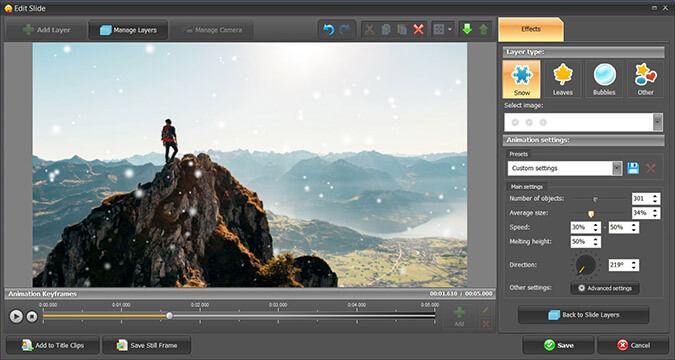675x360 pixels.
Task: Click the Edit Slide app icon
Action: tap(8, 8)
